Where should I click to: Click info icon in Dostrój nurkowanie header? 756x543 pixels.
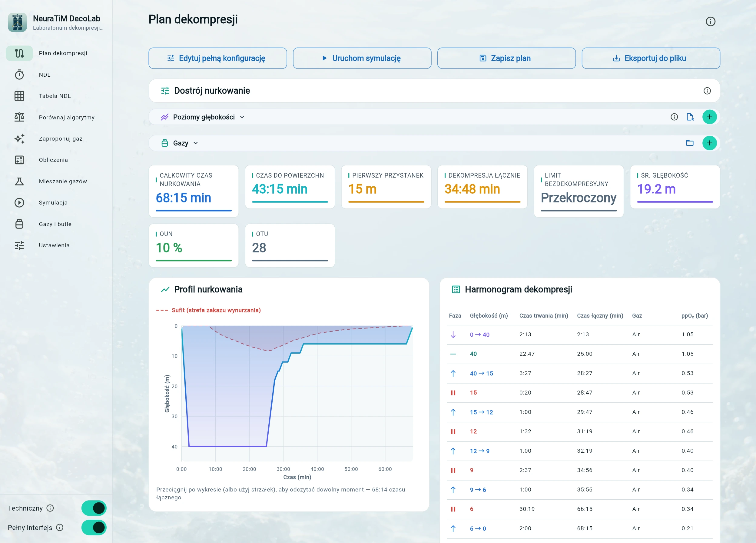coord(707,91)
